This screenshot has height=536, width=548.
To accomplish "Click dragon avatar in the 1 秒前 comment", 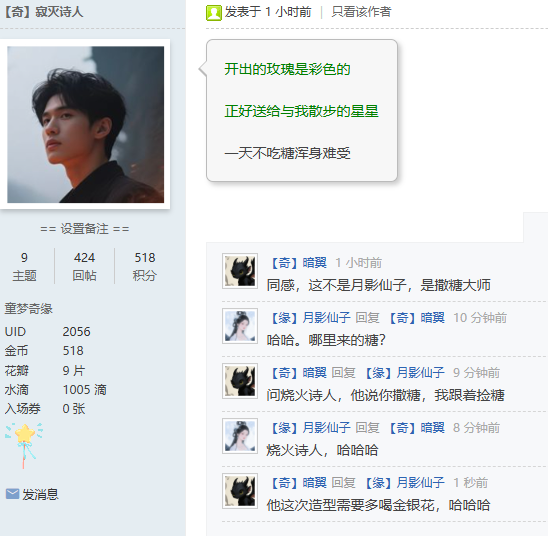I will [x=240, y=491].
